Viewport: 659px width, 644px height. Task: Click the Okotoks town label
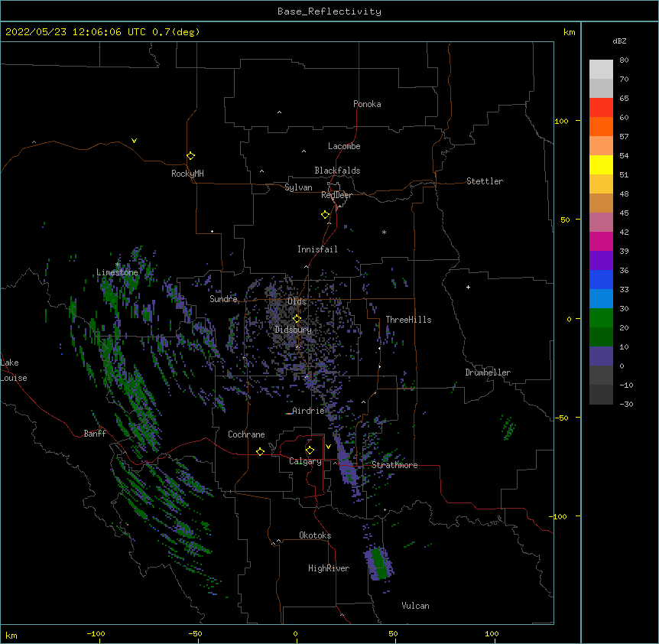pyautogui.click(x=315, y=535)
